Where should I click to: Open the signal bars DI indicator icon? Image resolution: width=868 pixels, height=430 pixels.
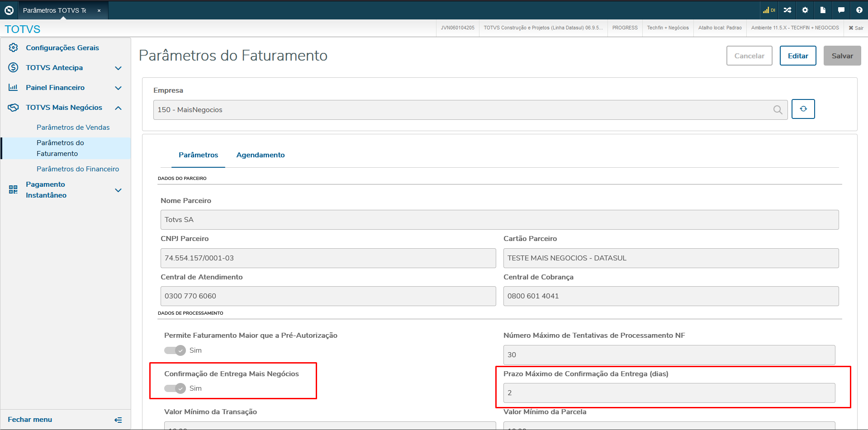769,10
